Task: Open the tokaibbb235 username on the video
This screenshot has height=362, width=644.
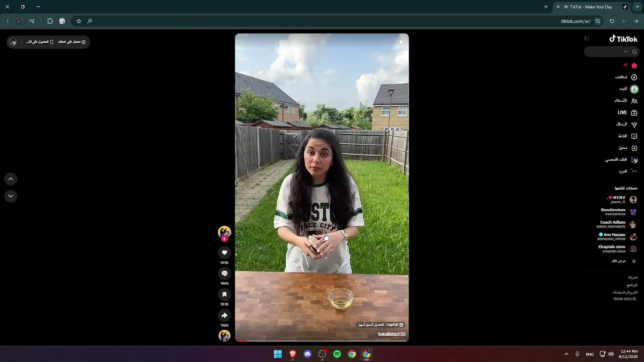Action: click(391, 334)
